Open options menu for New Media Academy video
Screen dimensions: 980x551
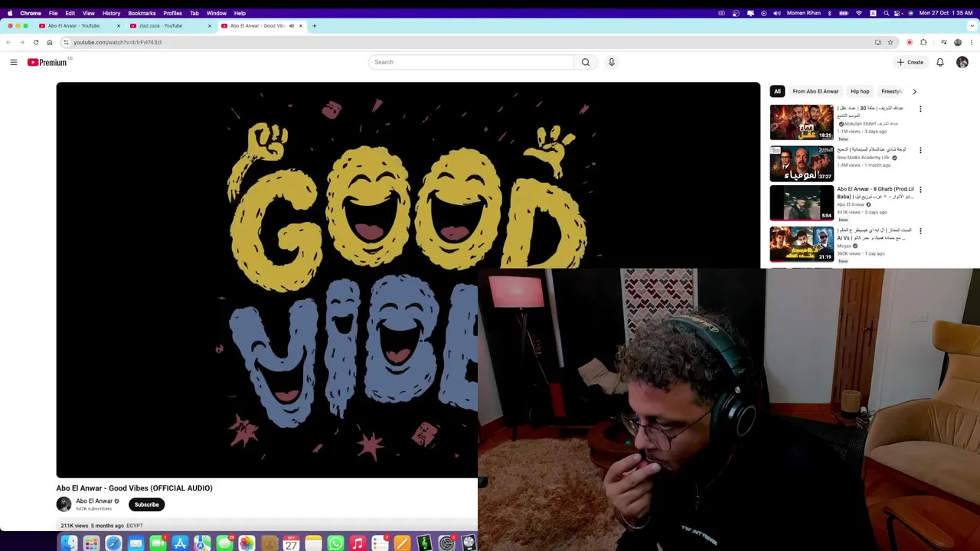[920, 150]
